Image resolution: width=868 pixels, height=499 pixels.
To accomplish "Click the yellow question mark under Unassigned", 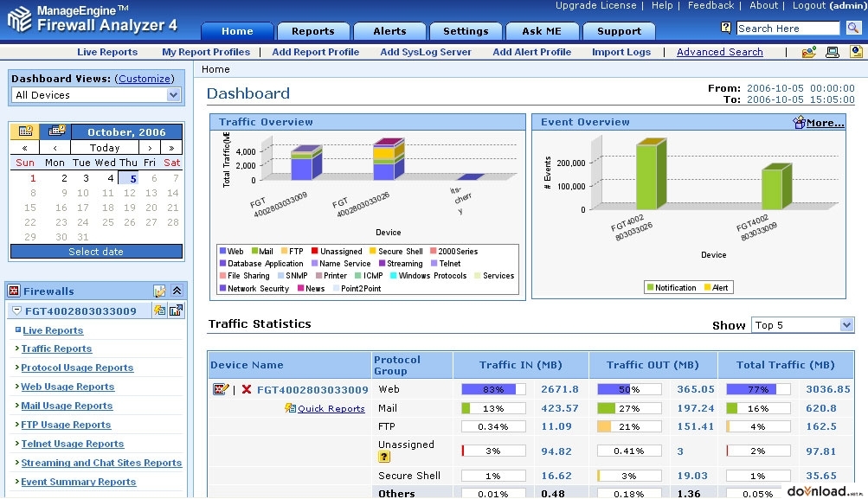I will [x=383, y=457].
